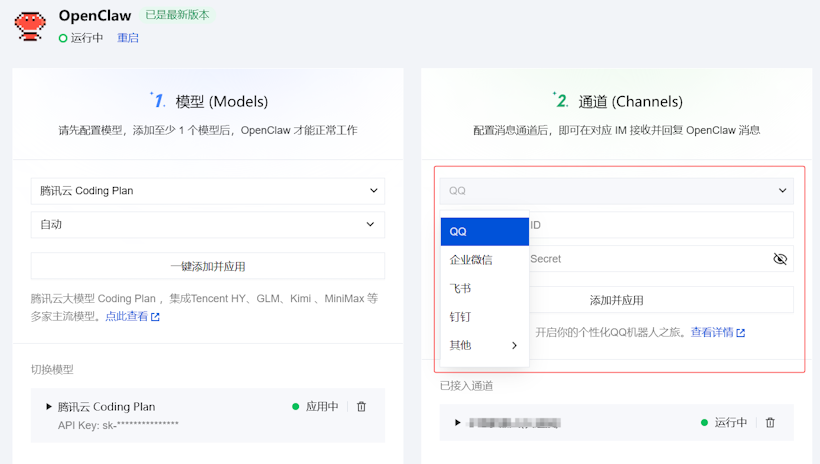Screen dimensions: 820x464
Task: Select 飞书 in the channel list
Action: pyautogui.click(x=485, y=288)
